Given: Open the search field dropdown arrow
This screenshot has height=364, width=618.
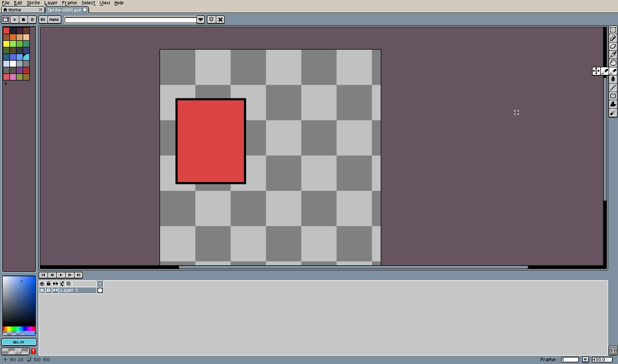Looking at the screenshot, I should pyautogui.click(x=201, y=20).
